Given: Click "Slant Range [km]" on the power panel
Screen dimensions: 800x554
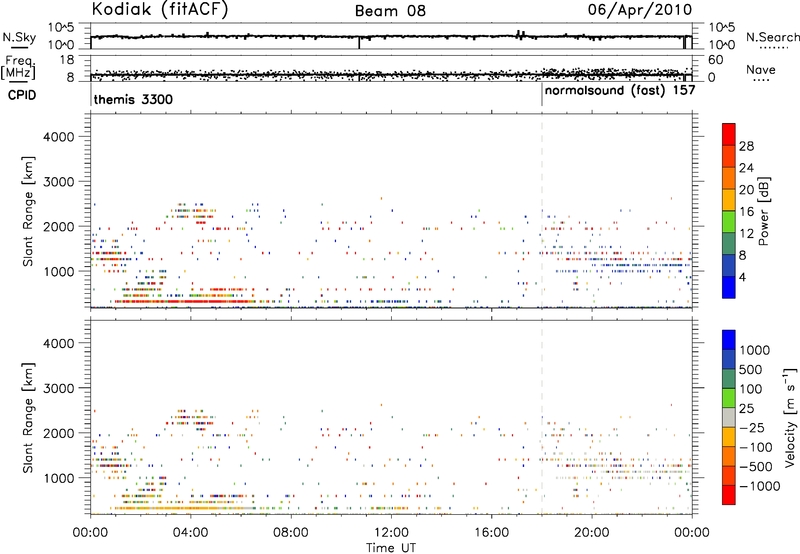Looking at the screenshot, I should point(28,211).
